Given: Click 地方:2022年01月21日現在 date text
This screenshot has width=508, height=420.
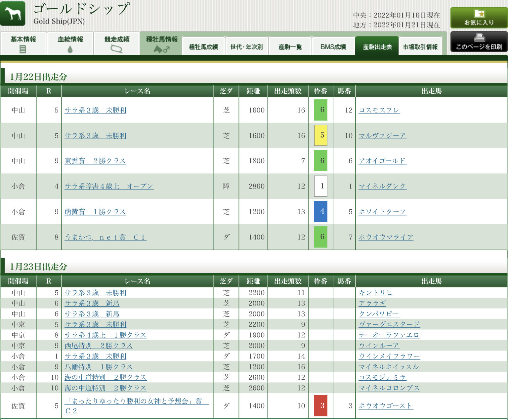Looking at the screenshot, I should coord(396,25).
